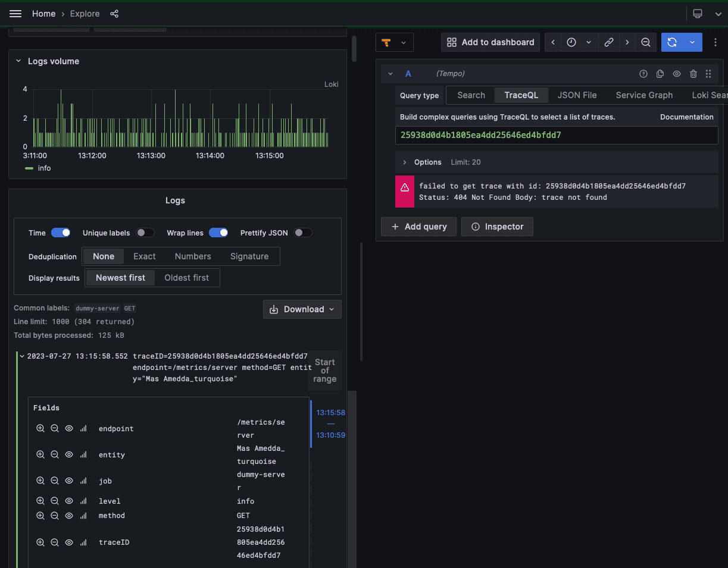
Task: Filter for endpoint value using magnifier-plus icon
Action: tap(40, 428)
